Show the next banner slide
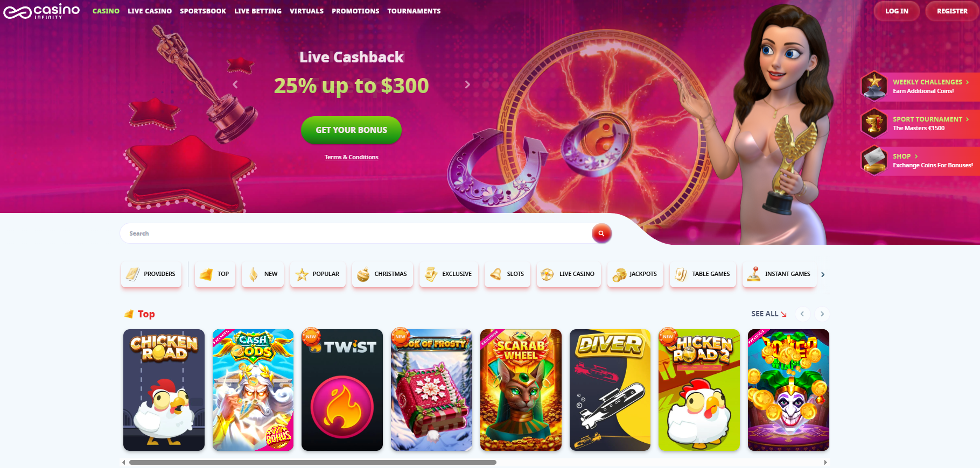 pos(467,84)
